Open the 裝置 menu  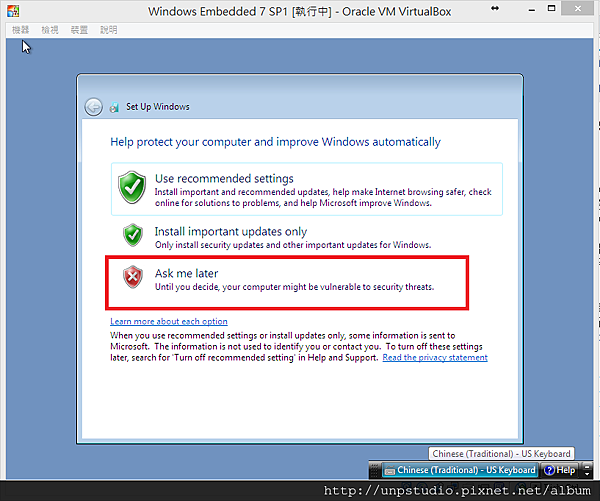(79, 30)
